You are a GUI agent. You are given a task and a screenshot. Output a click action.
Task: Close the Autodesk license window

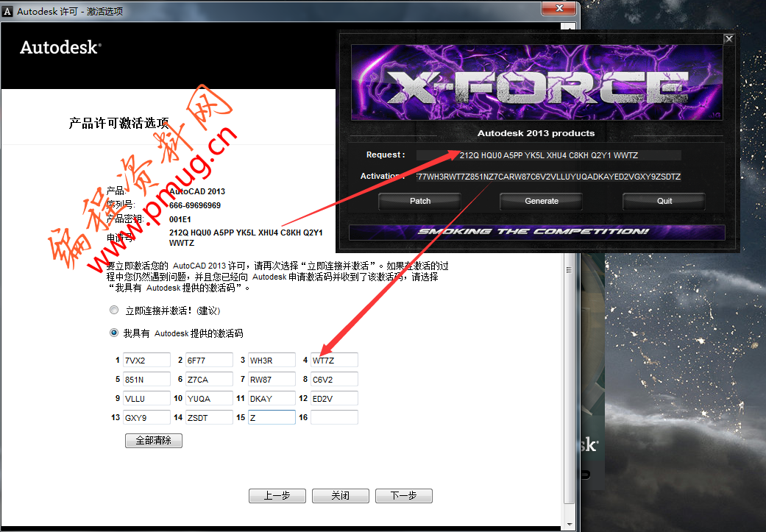point(560,8)
